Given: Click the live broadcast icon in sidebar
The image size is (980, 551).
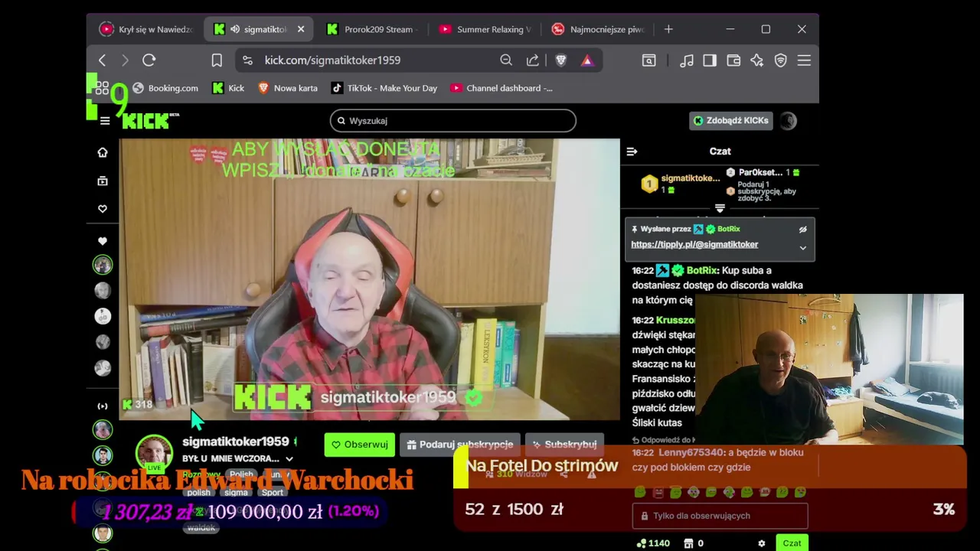Looking at the screenshot, I should tap(103, 406).
